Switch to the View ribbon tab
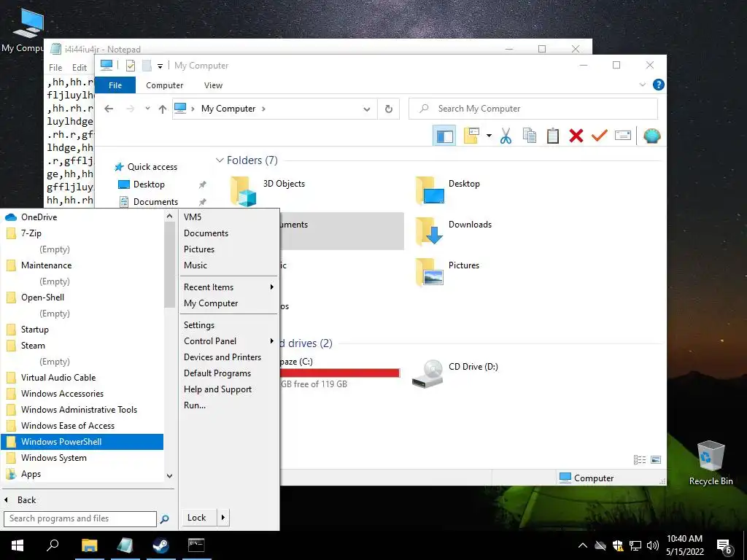Image resolution: width=747 pixels, height=560 pixels. [213, 85]
